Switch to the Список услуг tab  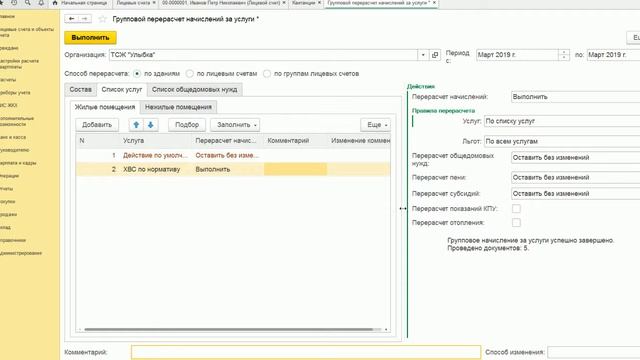(x=122, y=89)
